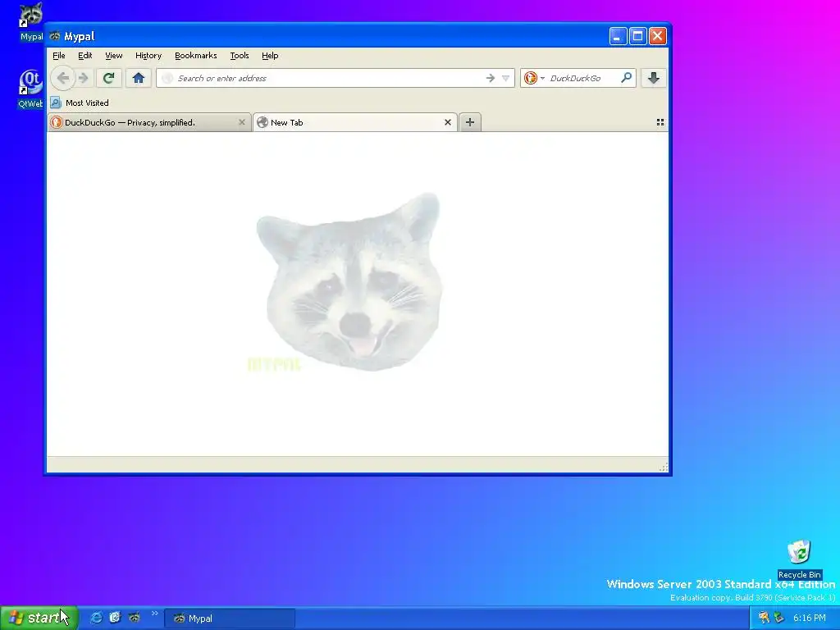
Task: Open the History menu
Action: coord(148,56)
